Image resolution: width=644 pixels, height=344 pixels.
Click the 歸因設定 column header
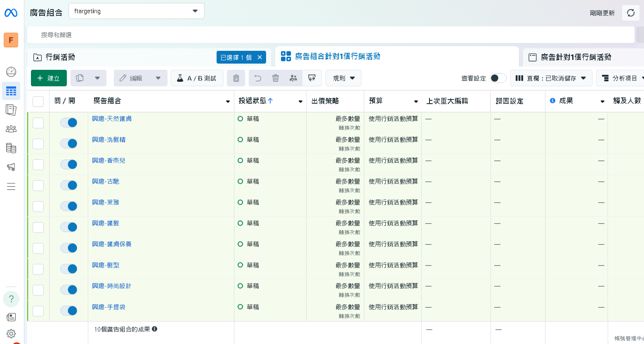point(510,101)
